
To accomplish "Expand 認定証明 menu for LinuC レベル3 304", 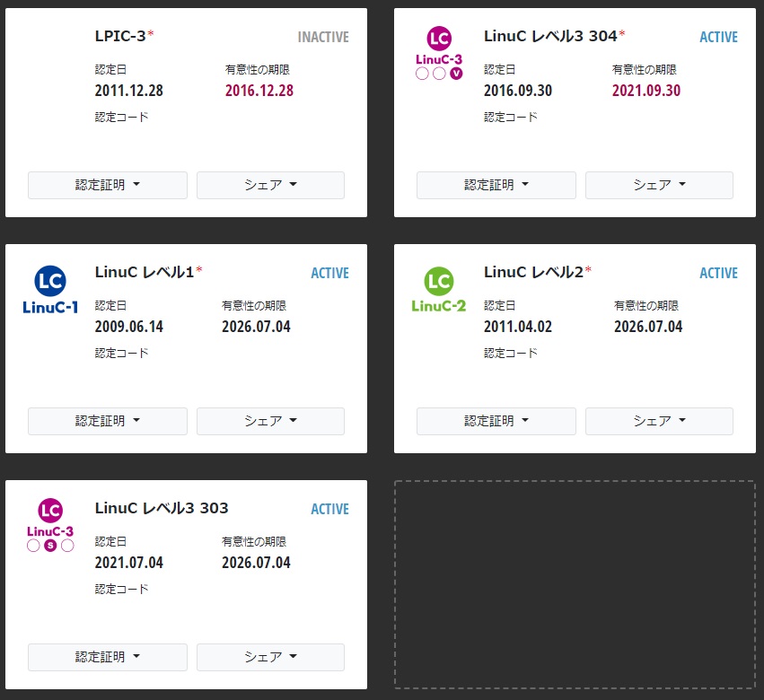I will tap(496, 185).
